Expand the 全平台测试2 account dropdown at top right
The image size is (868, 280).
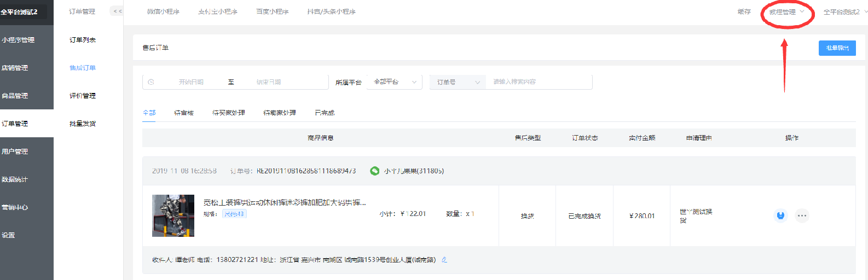pos(846,11)
